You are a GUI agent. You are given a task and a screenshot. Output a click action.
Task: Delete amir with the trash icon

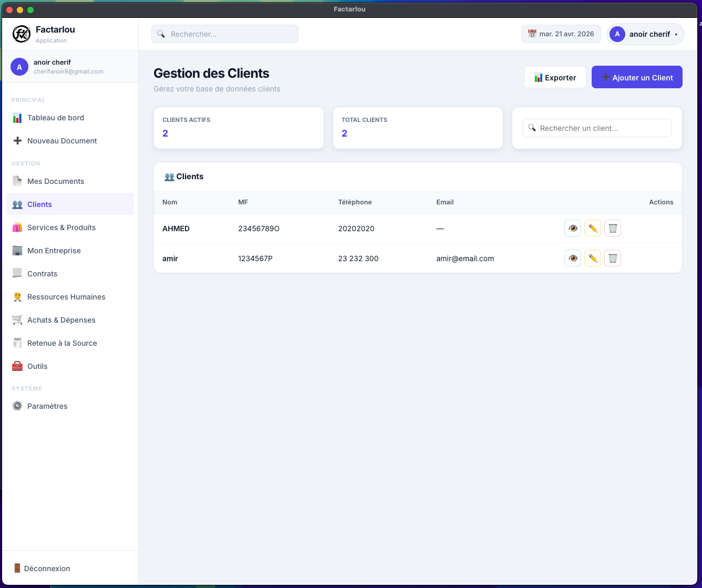pyautogui.click(x=612, y=258)
